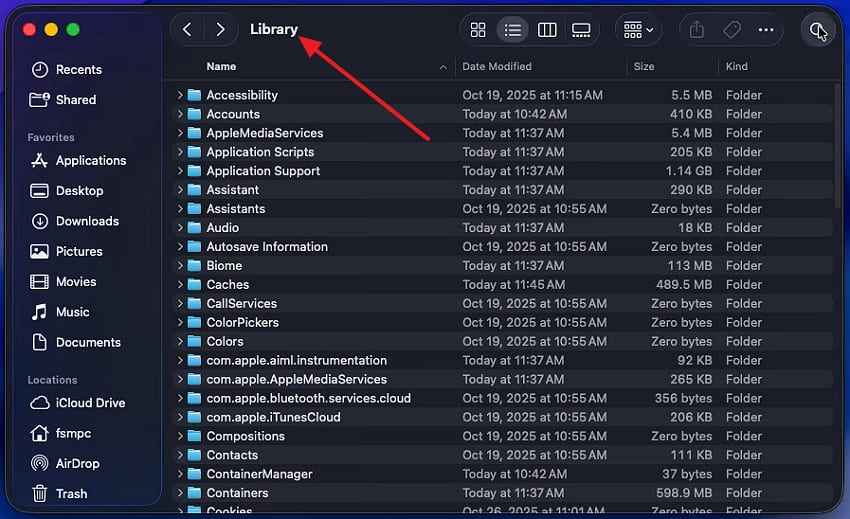Expand the Contacts folder

(x=179, y=455)
